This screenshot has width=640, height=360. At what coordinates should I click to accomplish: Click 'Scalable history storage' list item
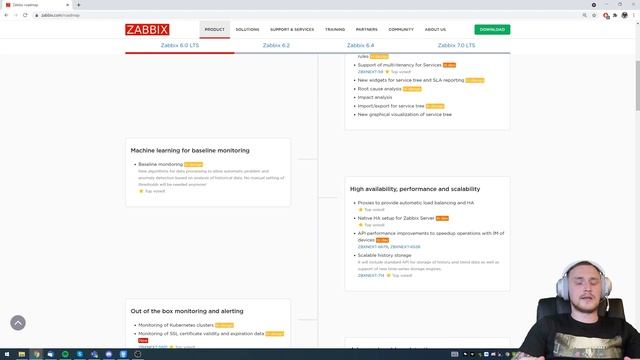click(384, 255)
